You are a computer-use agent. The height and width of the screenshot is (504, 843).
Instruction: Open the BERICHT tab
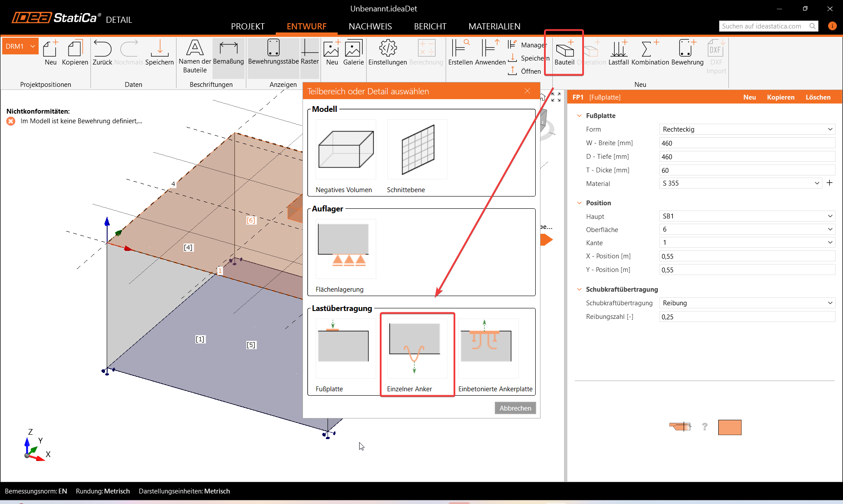430,26
